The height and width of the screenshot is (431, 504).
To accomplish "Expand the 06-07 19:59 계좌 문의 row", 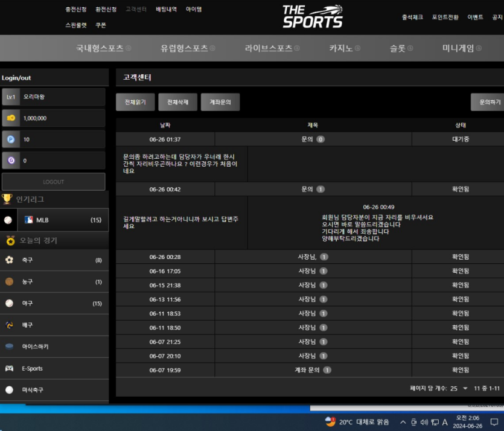I will 310,370.
